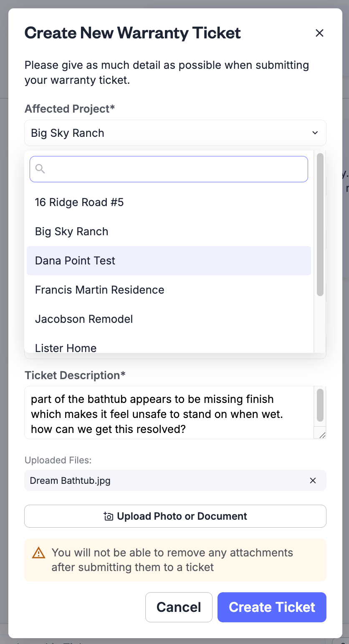Select Dana Point Test project
Image resolution: width=349 pixels, height=644 pixels.
pyautogui.click(x=169, y=261)
